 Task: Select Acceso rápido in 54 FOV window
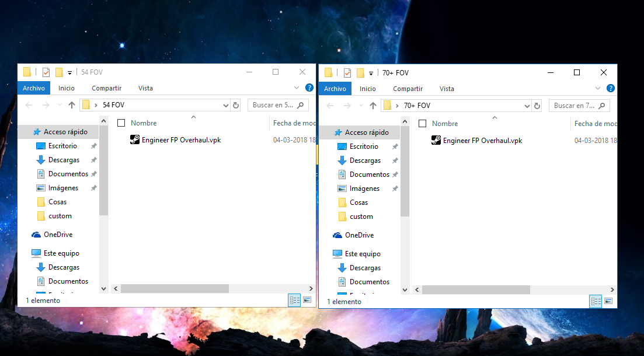tap(65, 131)
